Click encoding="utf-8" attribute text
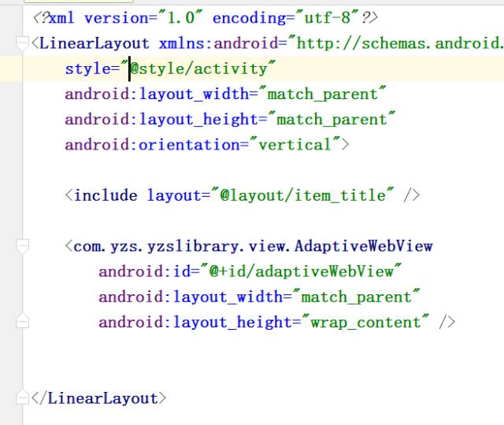The width and height of the screenshot is (504, 425). tap(285, 17)
